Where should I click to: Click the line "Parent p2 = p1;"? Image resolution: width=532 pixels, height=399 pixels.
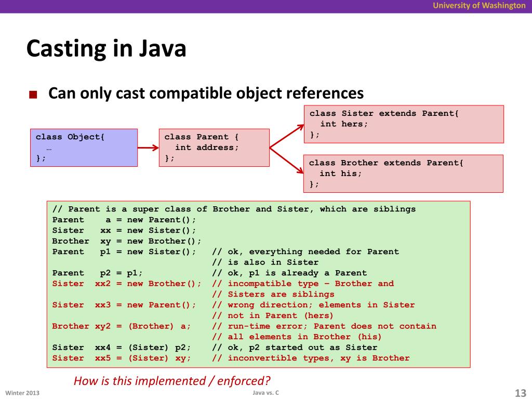[x=97, y=273]
